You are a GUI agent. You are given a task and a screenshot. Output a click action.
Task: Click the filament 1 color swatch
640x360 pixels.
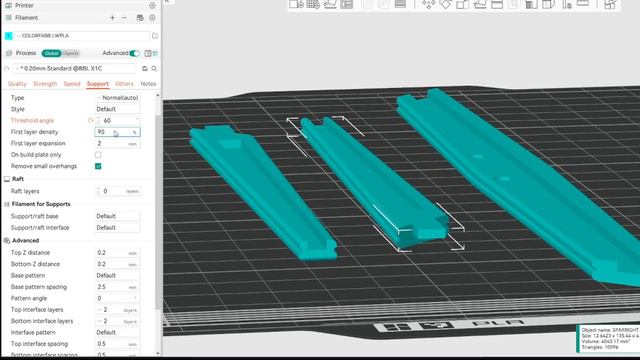[x=9, y=36]
